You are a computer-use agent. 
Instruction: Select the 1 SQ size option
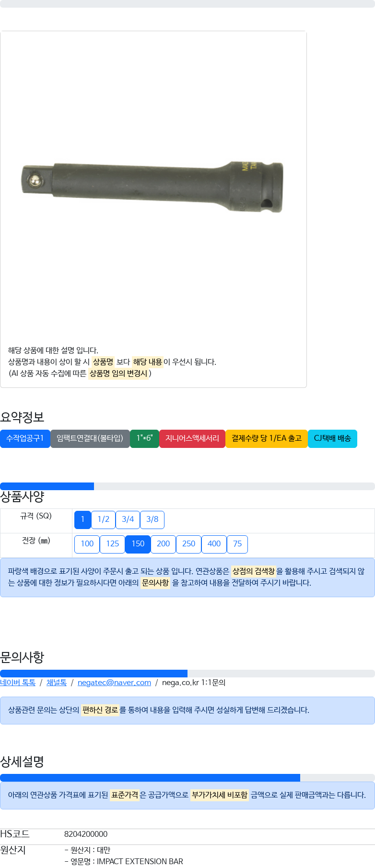coord(82,519)
